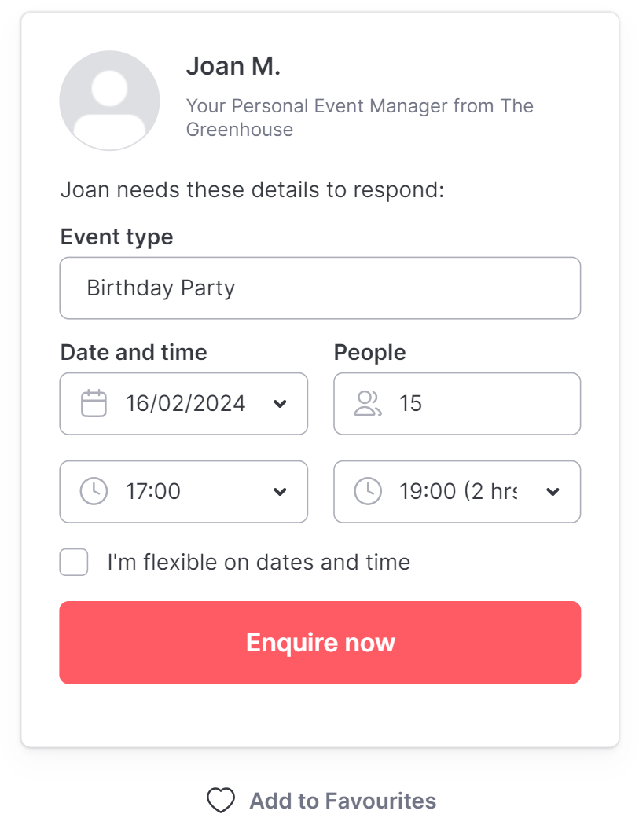This screenshot has height=840, width=639.
Task: Choose the 17:00 start time value
Action: (184, 492)
